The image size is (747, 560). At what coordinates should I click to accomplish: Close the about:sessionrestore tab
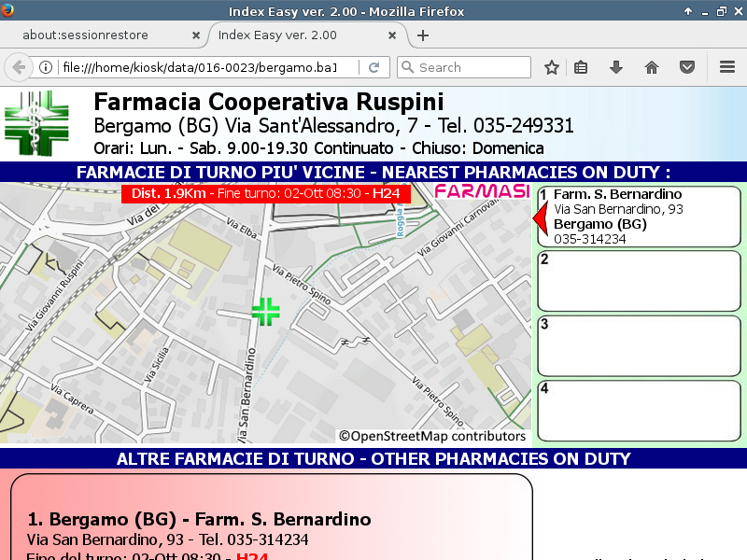click(196, 35)
